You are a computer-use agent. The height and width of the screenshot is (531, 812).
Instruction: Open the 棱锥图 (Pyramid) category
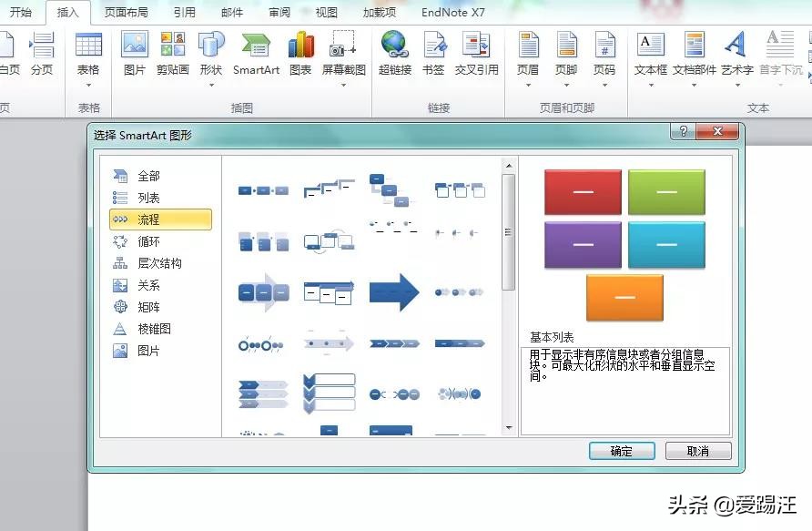(151, 329)
